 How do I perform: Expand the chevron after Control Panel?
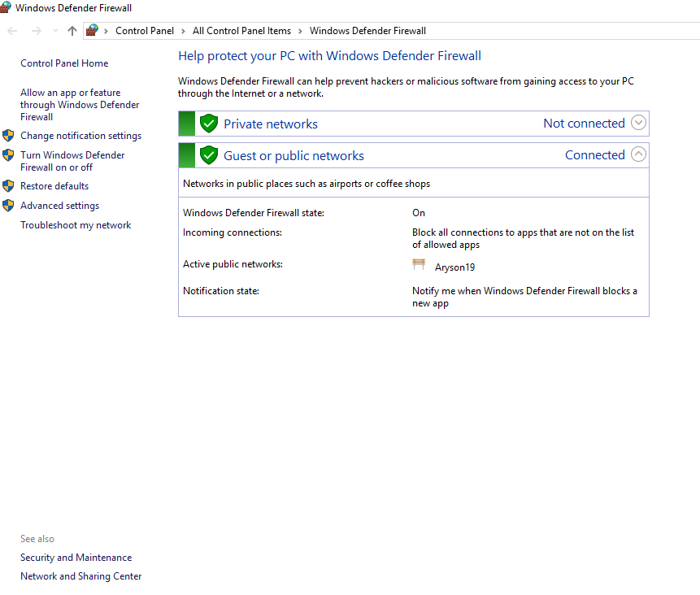point(183,31)
